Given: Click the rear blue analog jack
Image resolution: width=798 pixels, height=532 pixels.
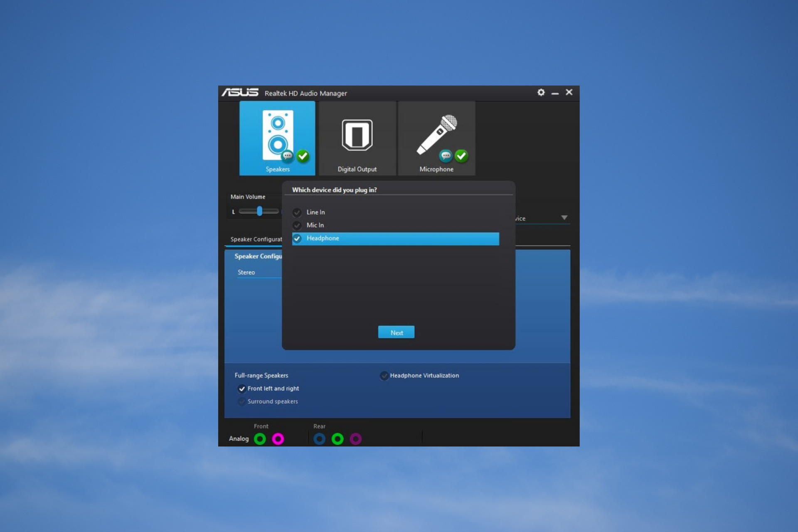Looking at the screenshot, I should point(319,438).
